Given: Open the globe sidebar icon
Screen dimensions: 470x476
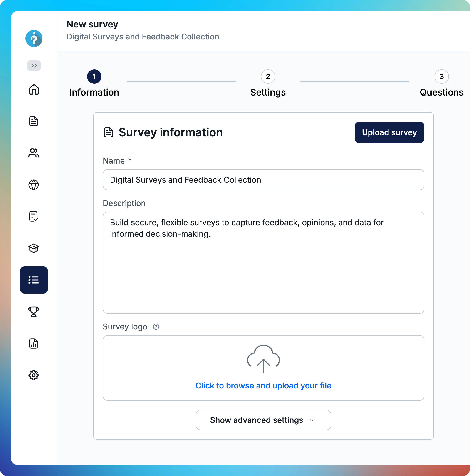Looking at the screenshot, I should 34,185.
